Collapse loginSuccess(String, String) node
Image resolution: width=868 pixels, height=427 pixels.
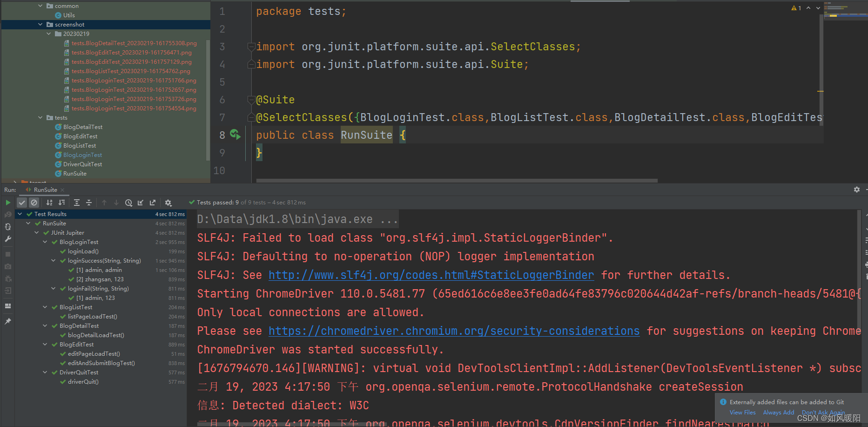pos(53,261)
